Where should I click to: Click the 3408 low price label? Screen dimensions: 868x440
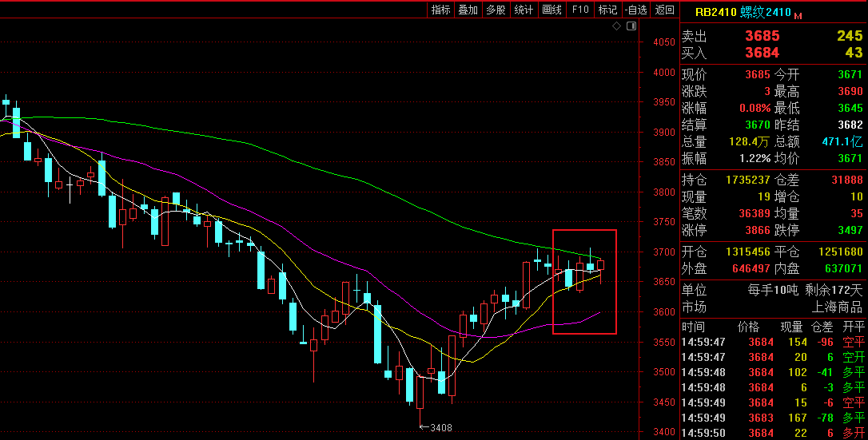click(440, 427)
